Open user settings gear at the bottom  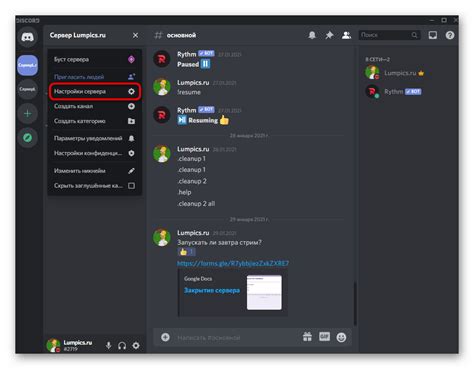[136, 346]
